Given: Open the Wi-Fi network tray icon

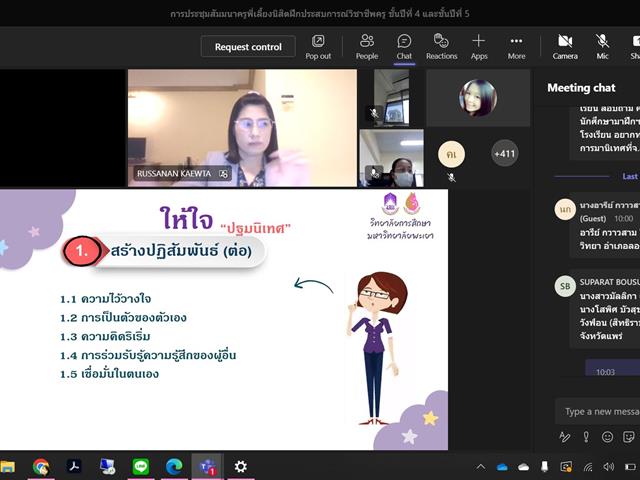Looking at the screenshot, I should (588, 467).
